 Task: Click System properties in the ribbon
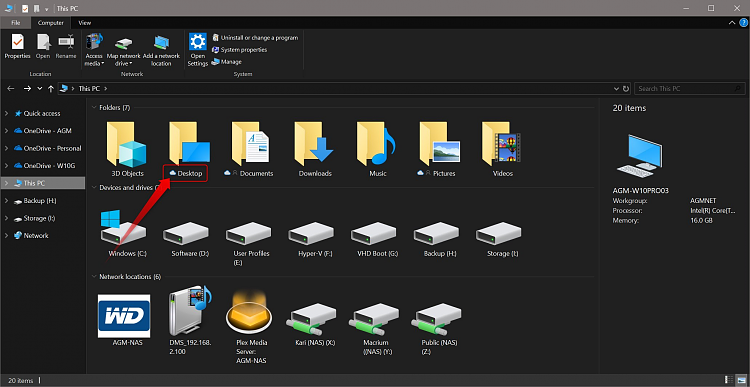pyautogui.click(x=240, y=50)
